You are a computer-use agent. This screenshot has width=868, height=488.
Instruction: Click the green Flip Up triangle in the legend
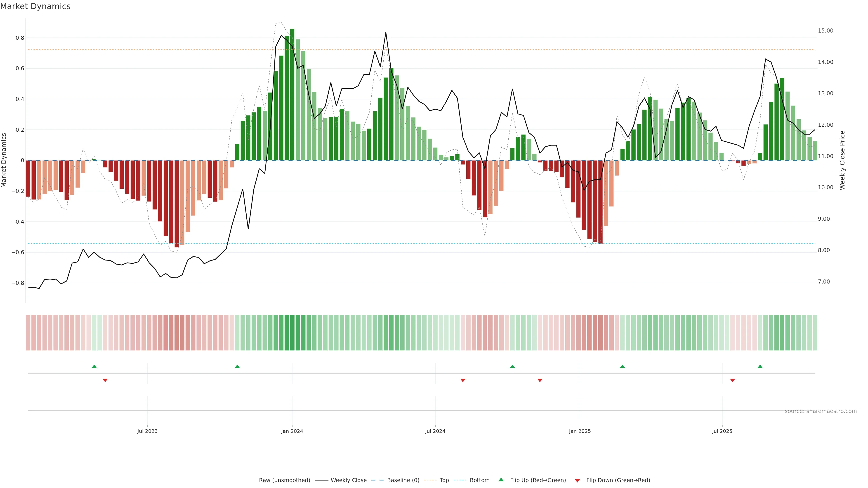coord(501,480)
